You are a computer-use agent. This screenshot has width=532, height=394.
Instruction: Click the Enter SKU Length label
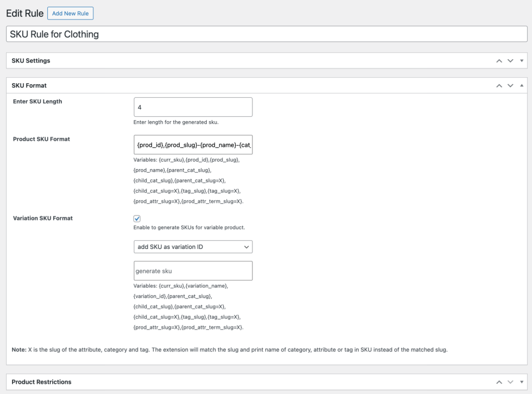(x=37, y=102)
